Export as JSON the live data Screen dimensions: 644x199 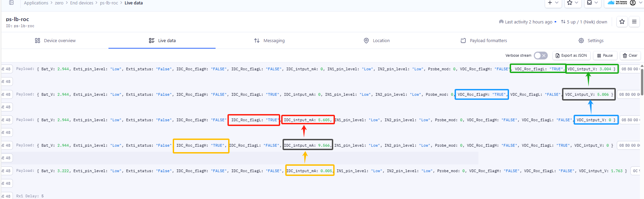tap(571, 55)
